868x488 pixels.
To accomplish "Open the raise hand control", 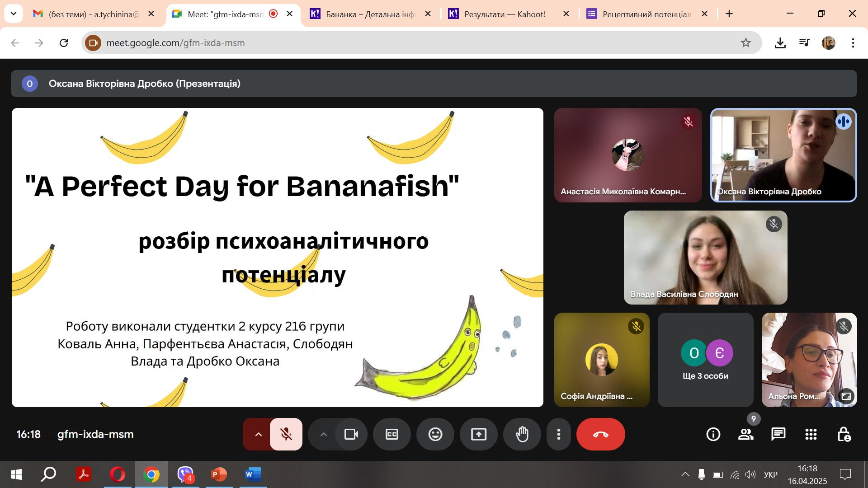I will pyautogui.click(x=522, y=434).
